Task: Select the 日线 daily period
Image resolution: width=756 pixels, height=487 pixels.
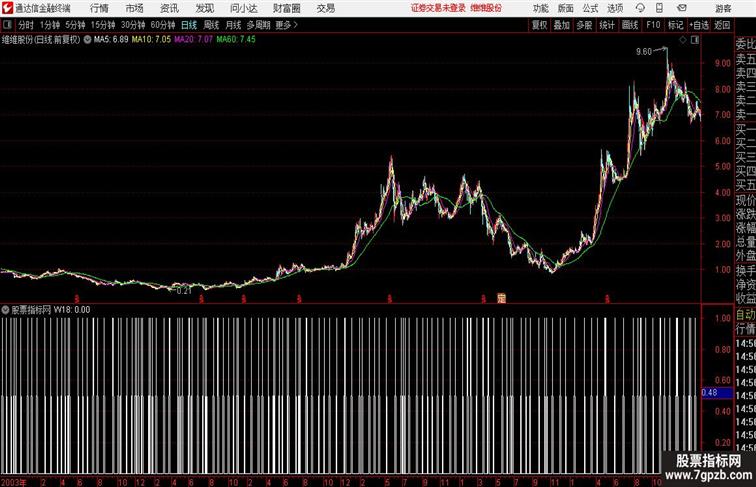Action: (189, 25)
